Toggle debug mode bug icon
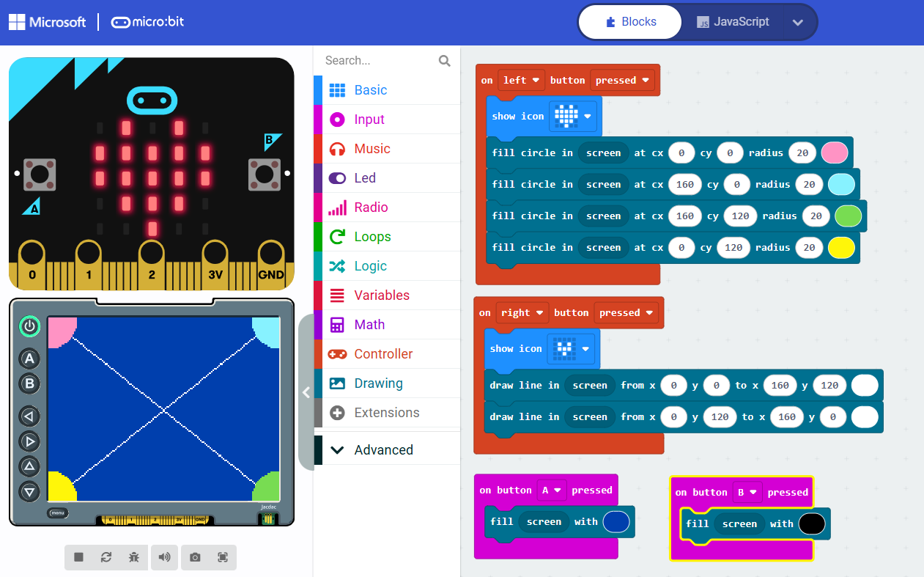 (133, 557)
